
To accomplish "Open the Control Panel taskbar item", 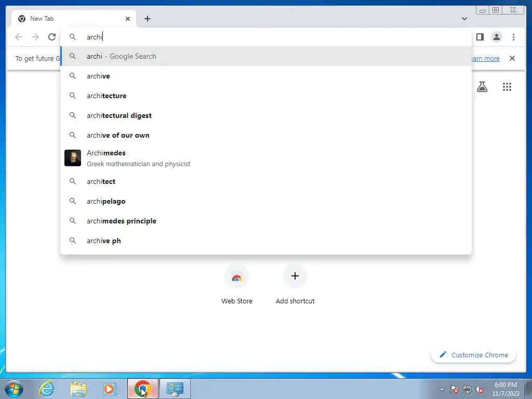I will click(175, 389).
